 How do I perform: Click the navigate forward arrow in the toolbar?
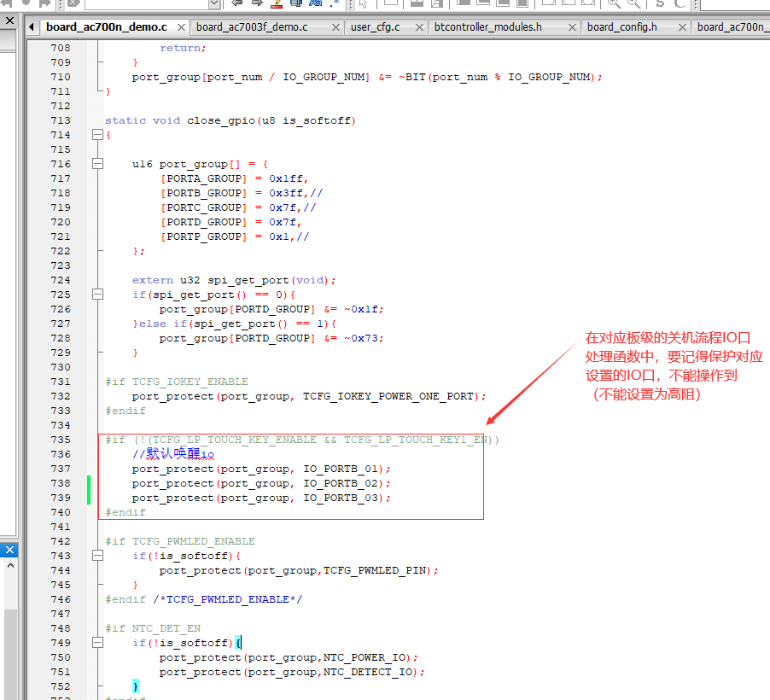point(257,3)
